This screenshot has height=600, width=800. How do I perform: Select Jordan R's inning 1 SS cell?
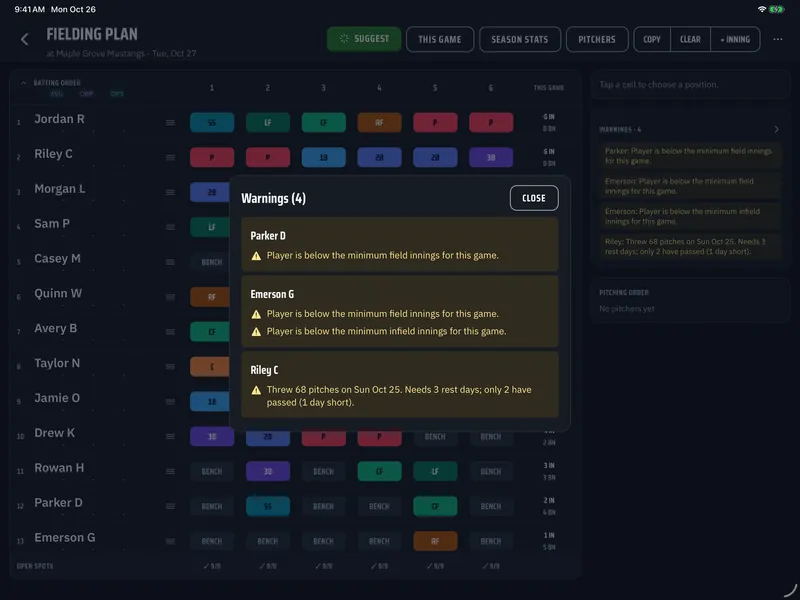coord(212,122)
